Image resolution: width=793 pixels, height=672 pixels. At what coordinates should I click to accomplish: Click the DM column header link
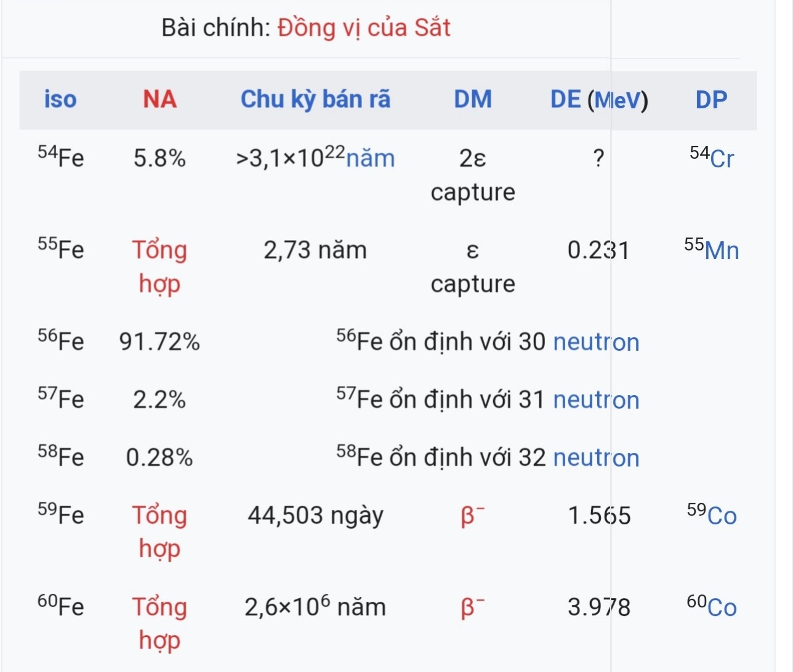(x=473, y=100)
